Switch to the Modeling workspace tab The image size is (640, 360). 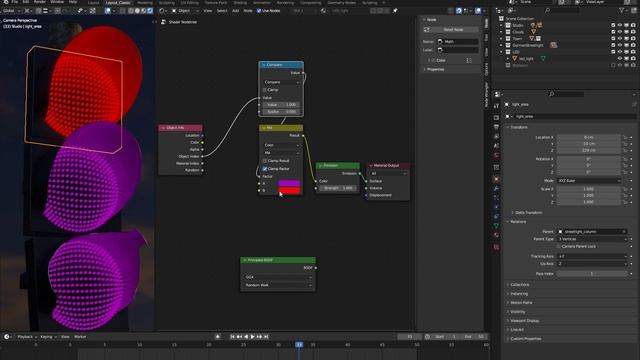[144, 2]
